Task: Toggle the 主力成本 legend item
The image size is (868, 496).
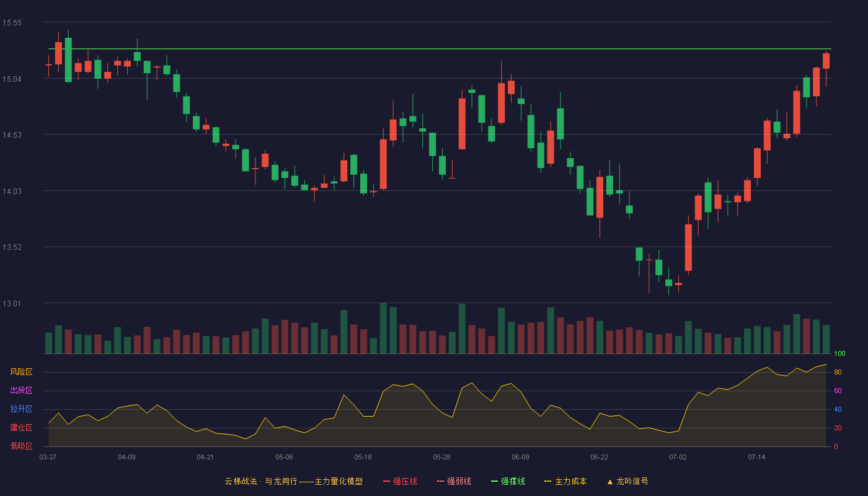Action: (565, 481)
